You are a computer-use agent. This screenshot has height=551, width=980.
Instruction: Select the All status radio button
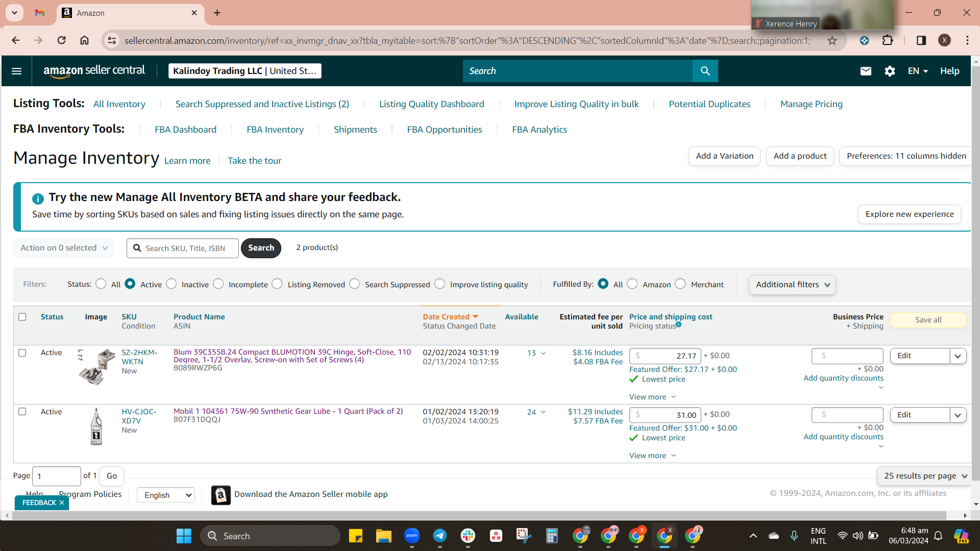click(x=101, y=284)
